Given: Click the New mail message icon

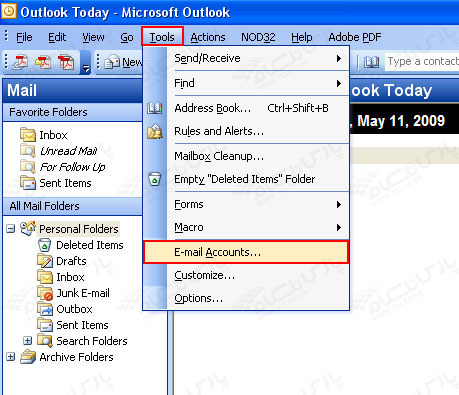Looking at the screenshot, I should pos(112,62).
